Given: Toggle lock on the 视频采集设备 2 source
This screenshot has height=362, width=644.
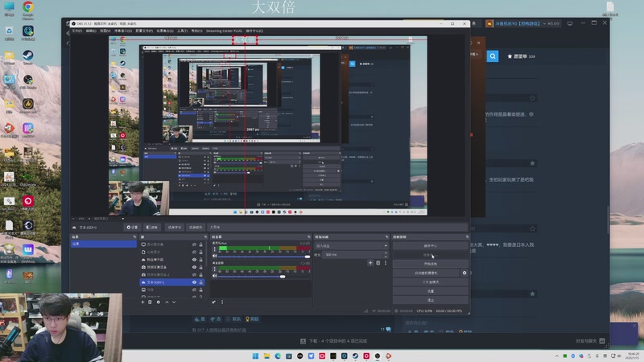Looking at the screenshot, I should pos(200,274).
